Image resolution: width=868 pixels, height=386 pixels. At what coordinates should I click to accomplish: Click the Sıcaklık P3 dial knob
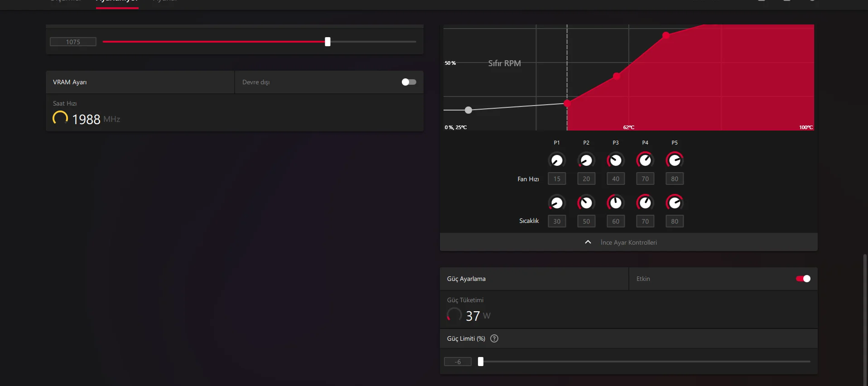coord(616,203)
